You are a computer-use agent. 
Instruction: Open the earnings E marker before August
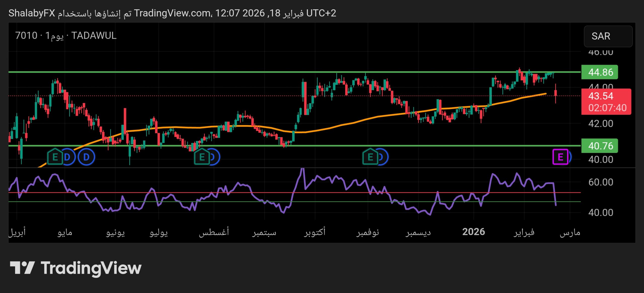pyautogui.click(x=202, y=157)
